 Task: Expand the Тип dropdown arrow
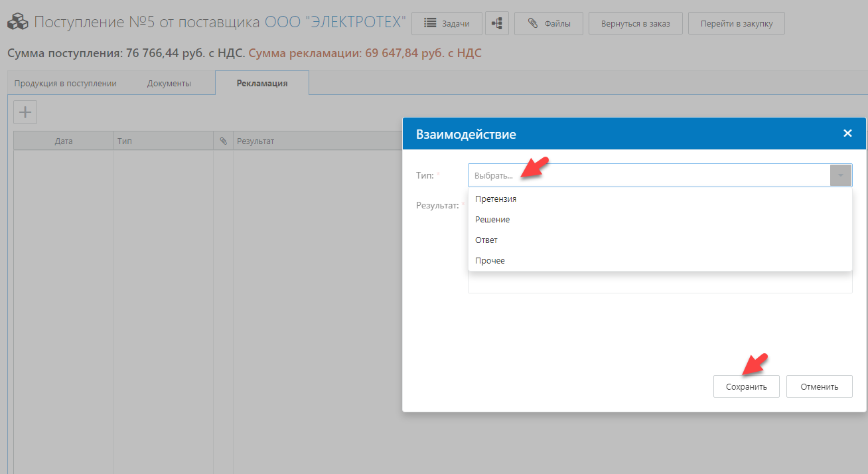(841, 176)
